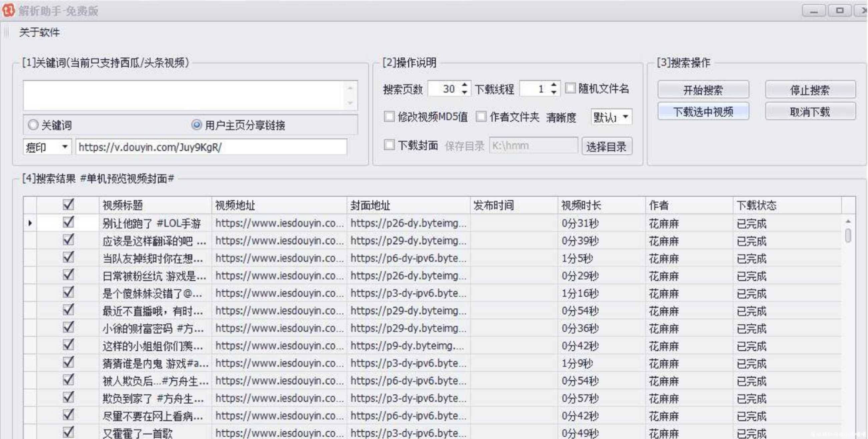
Task: Sort by 视频地址 column header
Action: pos(279,205)
